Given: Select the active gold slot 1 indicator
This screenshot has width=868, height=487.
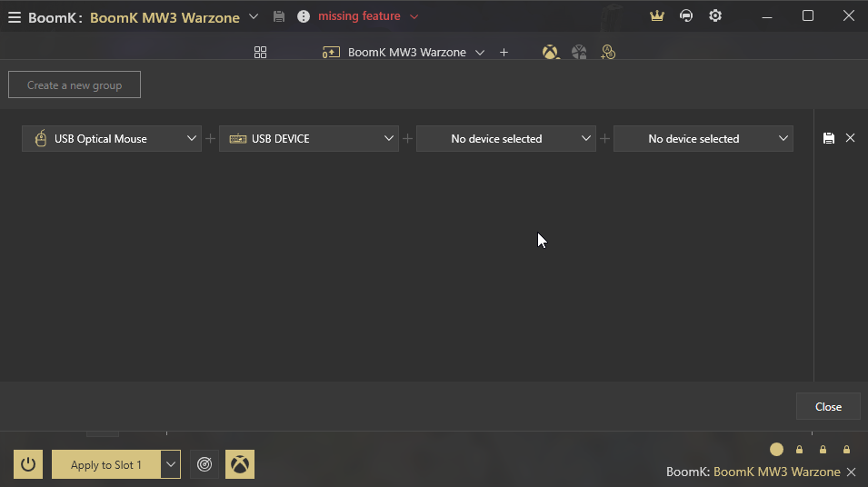Looking at the screenshot, I should coord(776,449).
